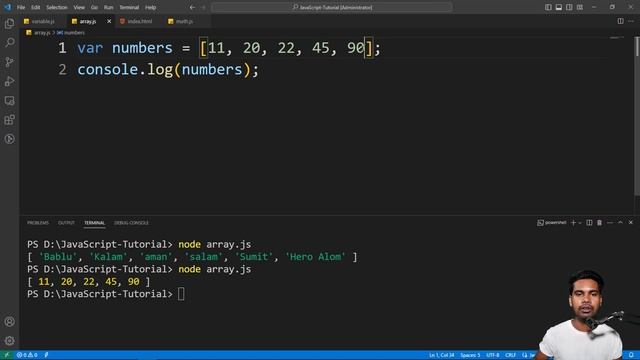Click the terminal prompt cursor
640x360 pixels.
point(181,294)
